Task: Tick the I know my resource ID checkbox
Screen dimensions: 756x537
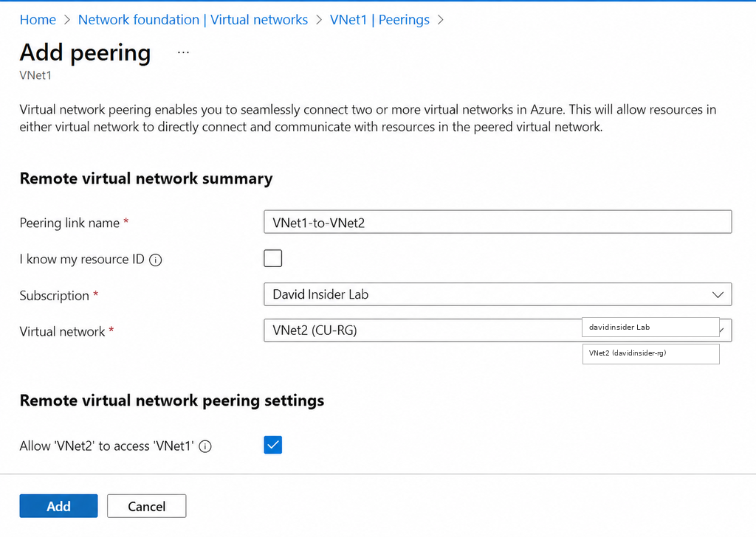Action: click(273, 259)
